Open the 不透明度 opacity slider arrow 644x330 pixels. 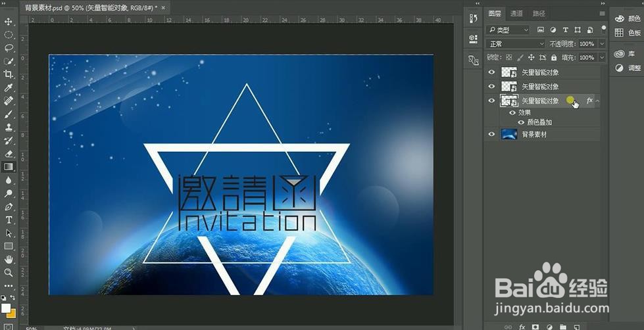602,44
